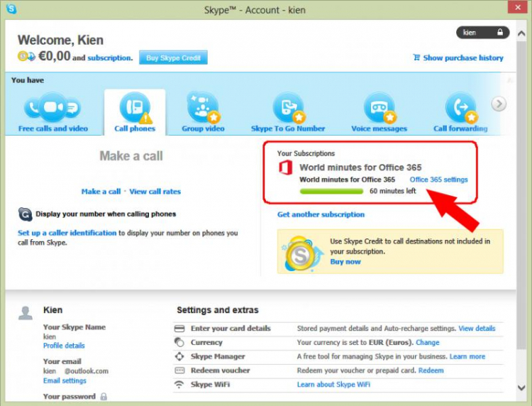Screen dimensions: 532x406
Task: Close the Skype Account window
Action: (x=518, y=7)
